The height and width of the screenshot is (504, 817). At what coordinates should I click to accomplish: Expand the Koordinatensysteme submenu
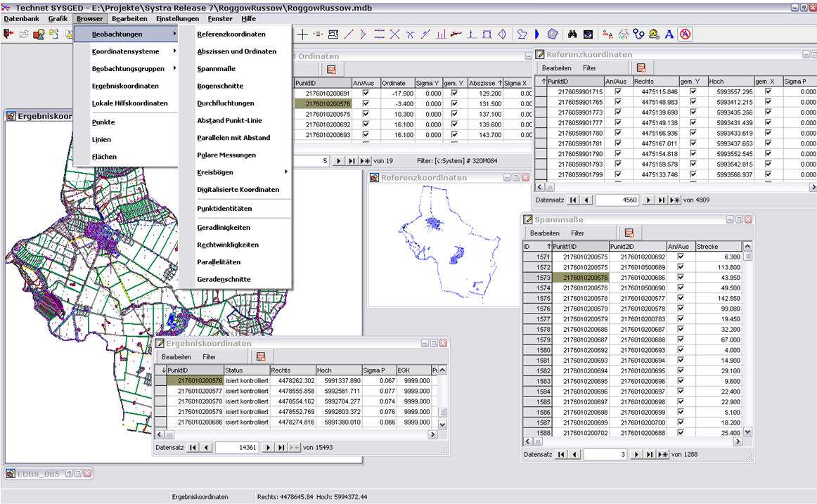point(125,51)
